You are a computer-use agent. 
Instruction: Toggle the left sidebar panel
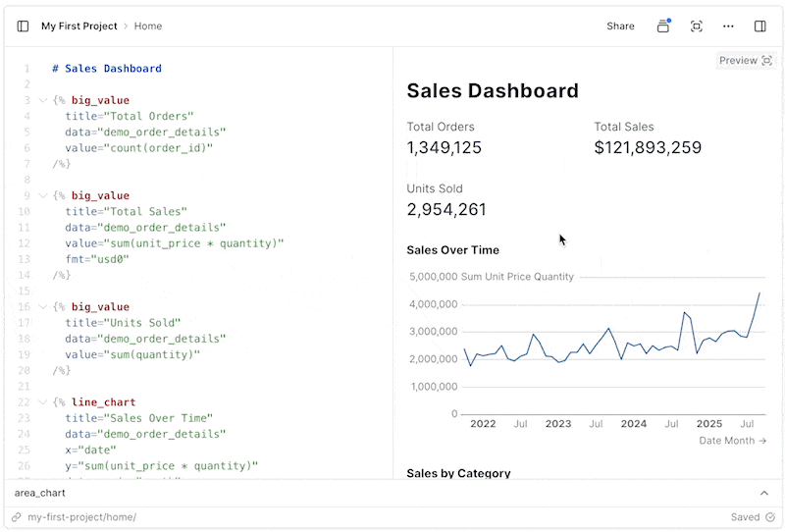[24, 27]
